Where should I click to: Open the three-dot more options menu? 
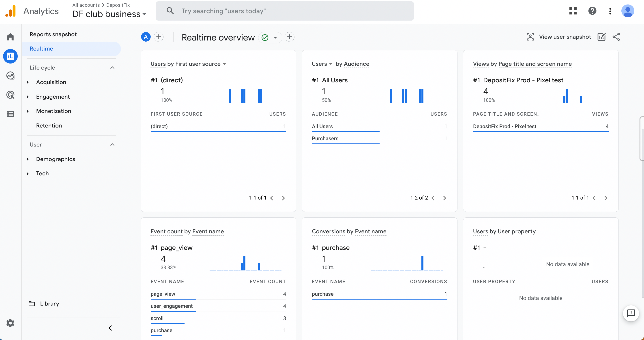point(610,11)
